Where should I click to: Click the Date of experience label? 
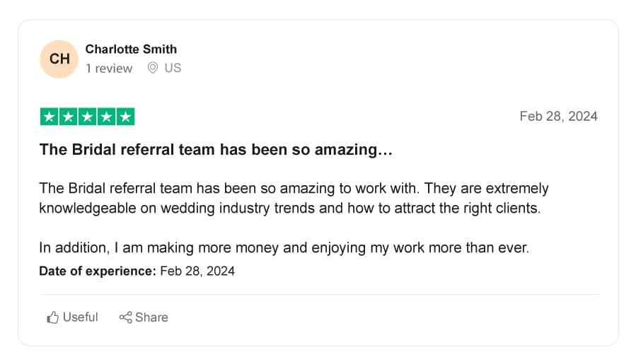pos(98,271)
